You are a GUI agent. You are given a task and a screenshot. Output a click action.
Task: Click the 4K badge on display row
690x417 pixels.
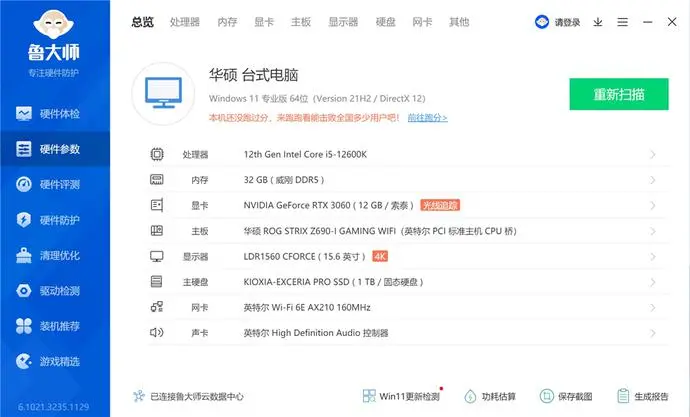380,256
